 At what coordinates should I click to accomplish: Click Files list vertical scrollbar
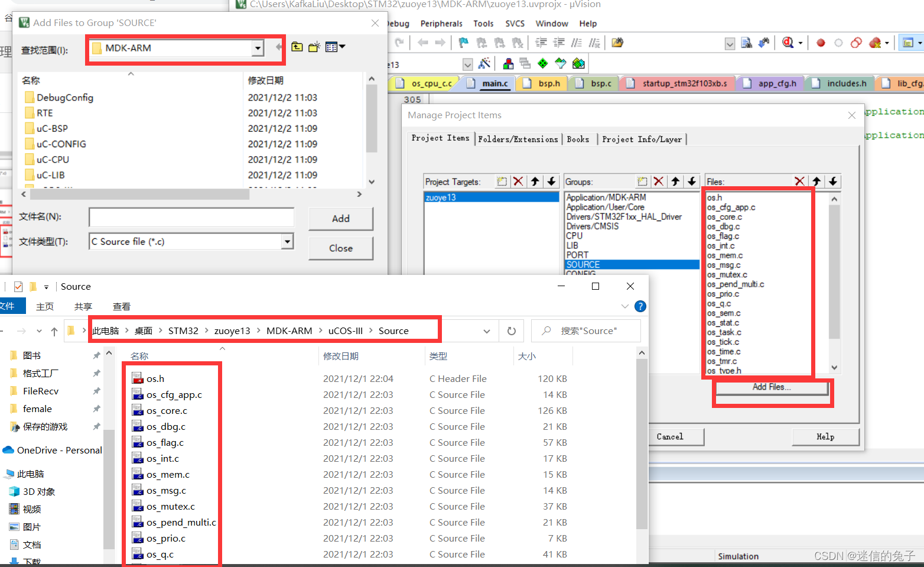coord(834,284)
